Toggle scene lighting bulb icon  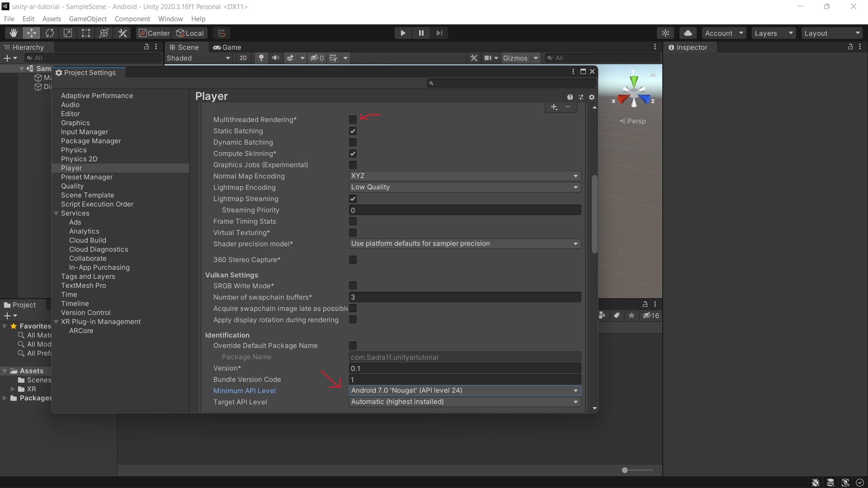coord(261,58)
